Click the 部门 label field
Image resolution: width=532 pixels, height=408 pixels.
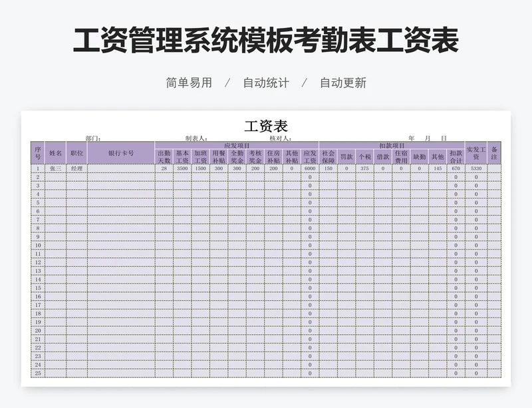93,138
